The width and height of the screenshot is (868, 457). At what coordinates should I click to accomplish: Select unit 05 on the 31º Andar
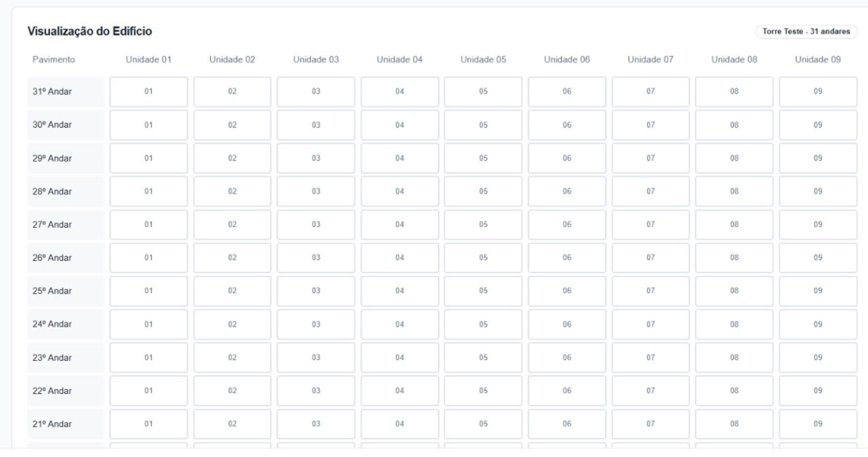(x=483, y=92)
